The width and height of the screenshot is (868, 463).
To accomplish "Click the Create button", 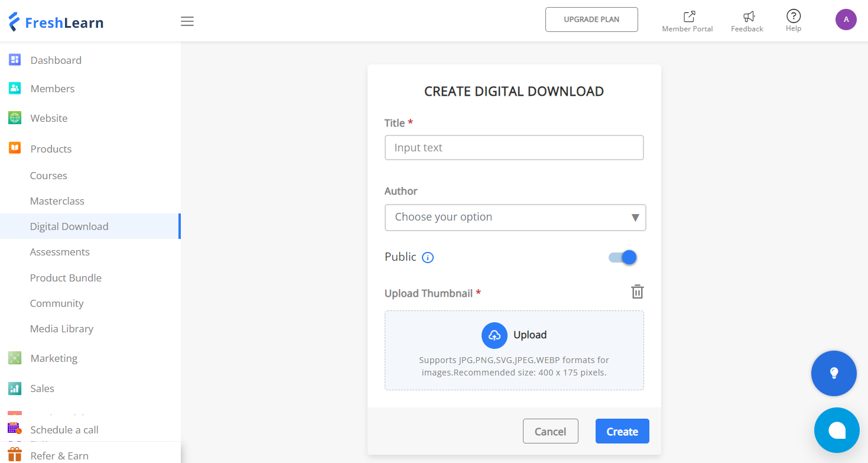I will pos(622,431).
